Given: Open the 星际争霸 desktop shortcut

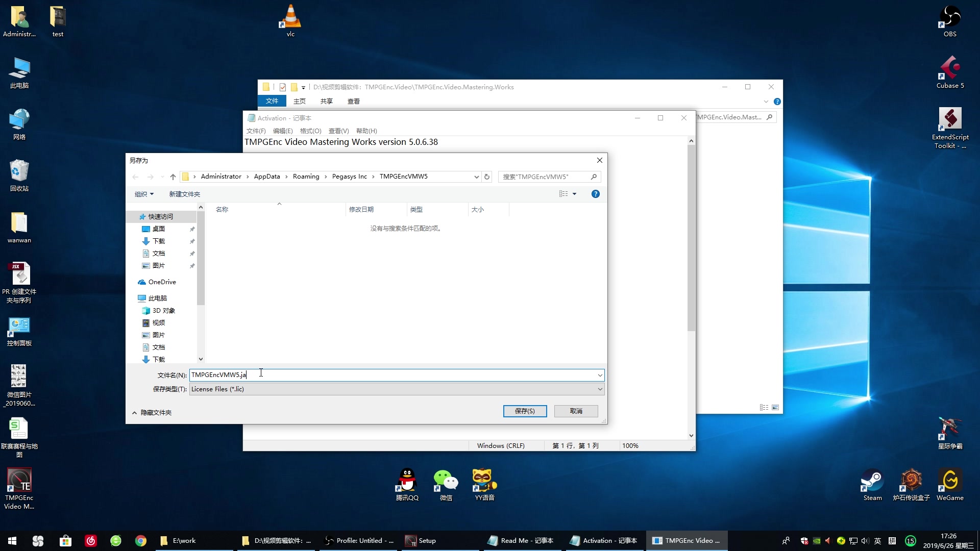Looking at the screenshot, I should 950,433.
